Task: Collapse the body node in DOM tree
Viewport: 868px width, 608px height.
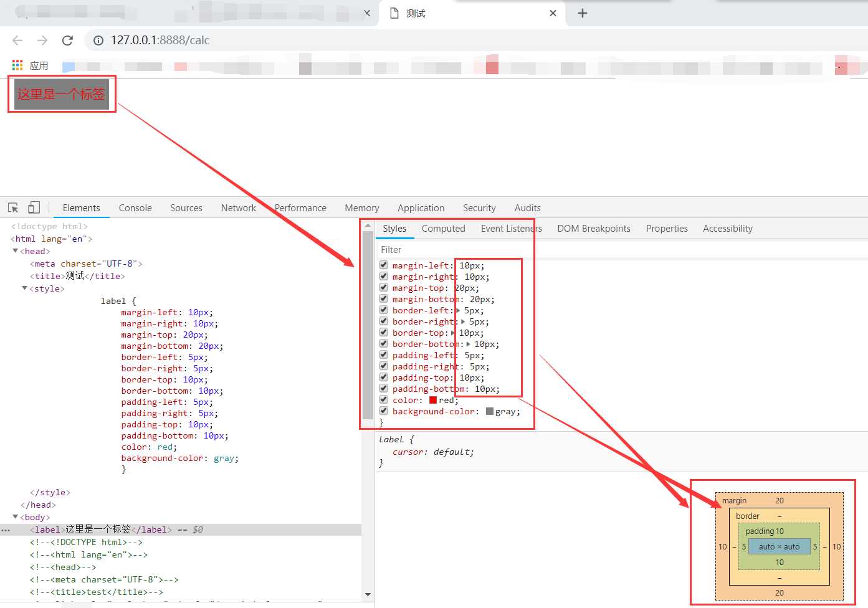Action: 16,517
